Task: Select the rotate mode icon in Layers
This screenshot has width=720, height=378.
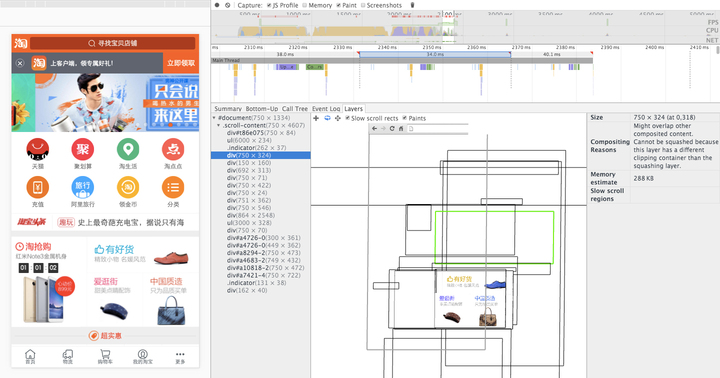Action: click(327, 118)
